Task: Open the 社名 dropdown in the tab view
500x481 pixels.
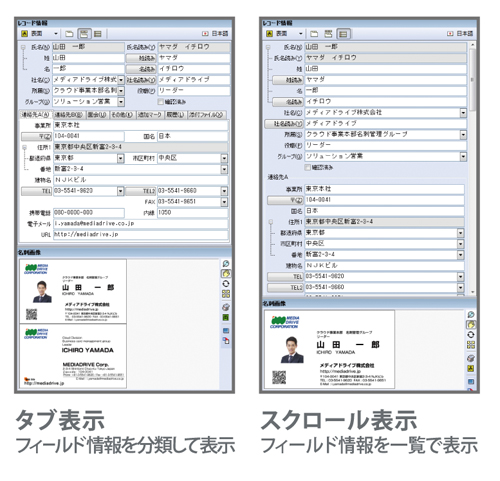Action: point(121,80)
